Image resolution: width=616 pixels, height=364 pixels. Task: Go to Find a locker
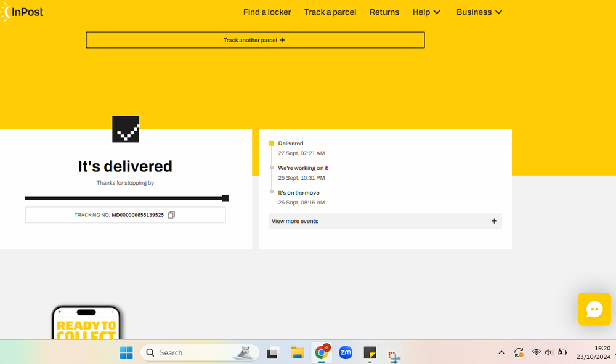pyautogui.click(x=267, y=12)
